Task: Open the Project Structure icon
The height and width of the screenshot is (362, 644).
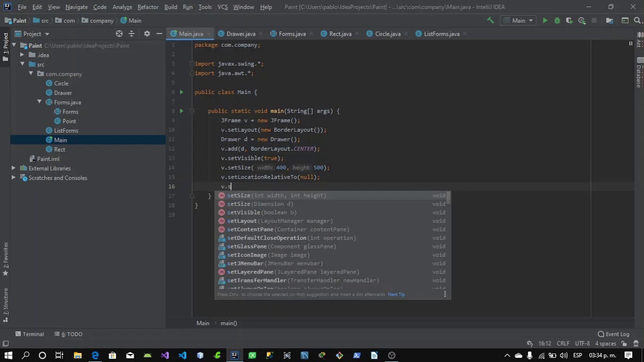Action: pyautogui.click(x=610, y=21)
